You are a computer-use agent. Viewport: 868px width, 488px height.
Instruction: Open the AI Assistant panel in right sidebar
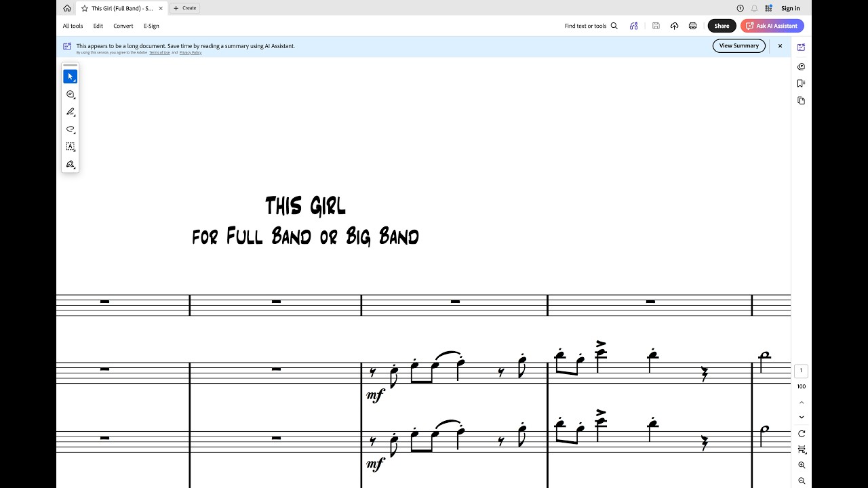[x=801, y=47]
